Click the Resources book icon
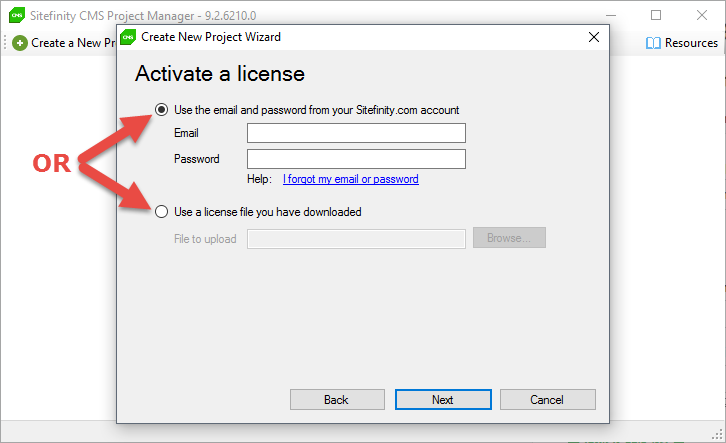The width and height of the screenshot is (726, 443). pos(653,43)
